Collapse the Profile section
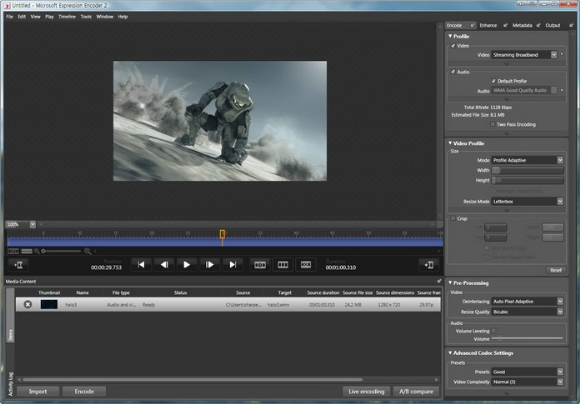Screen dimensions: 580x404 [x=450, y=36]
